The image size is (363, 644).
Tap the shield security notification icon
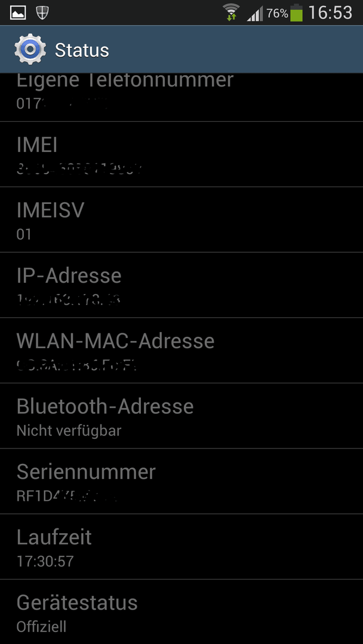pos(42,13)
